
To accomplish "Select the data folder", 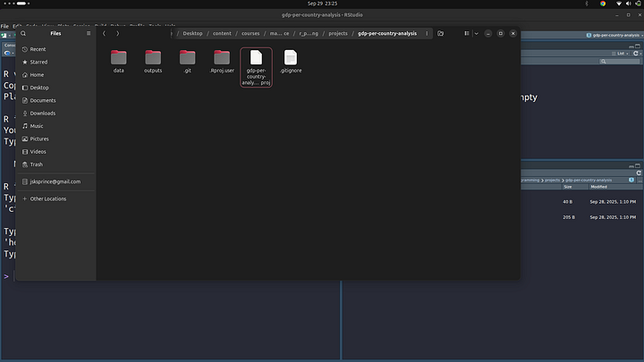I will point(119,62).
